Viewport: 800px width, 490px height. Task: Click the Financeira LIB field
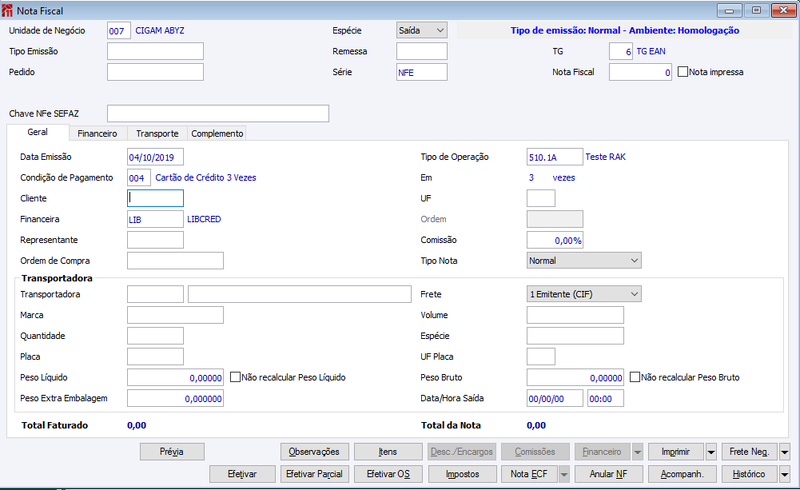[155, 219]
